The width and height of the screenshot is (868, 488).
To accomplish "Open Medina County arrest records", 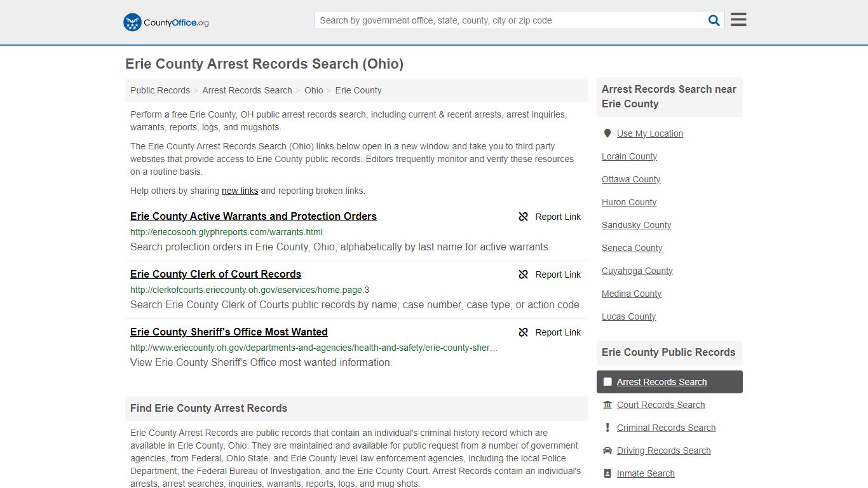I will point(632,294).
